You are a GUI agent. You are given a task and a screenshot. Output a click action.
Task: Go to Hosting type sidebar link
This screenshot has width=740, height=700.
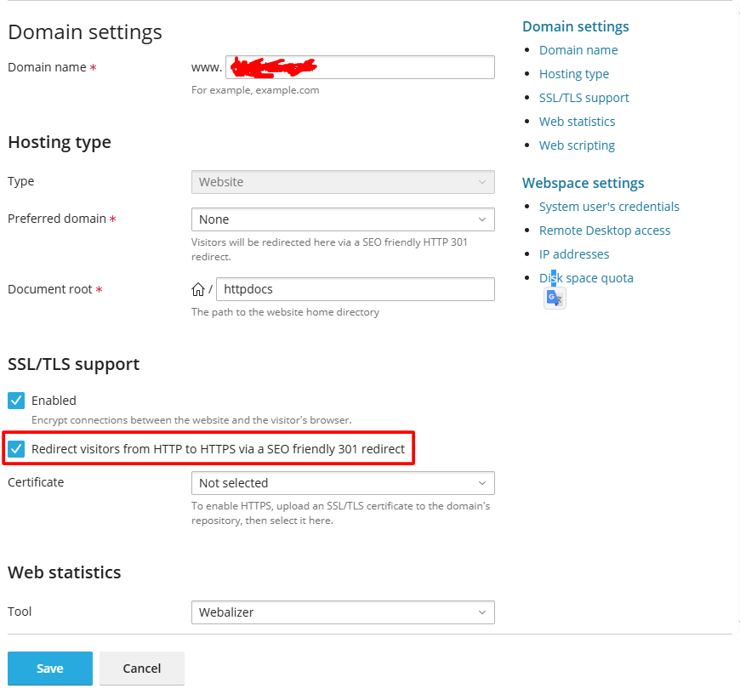coord(574,74)
